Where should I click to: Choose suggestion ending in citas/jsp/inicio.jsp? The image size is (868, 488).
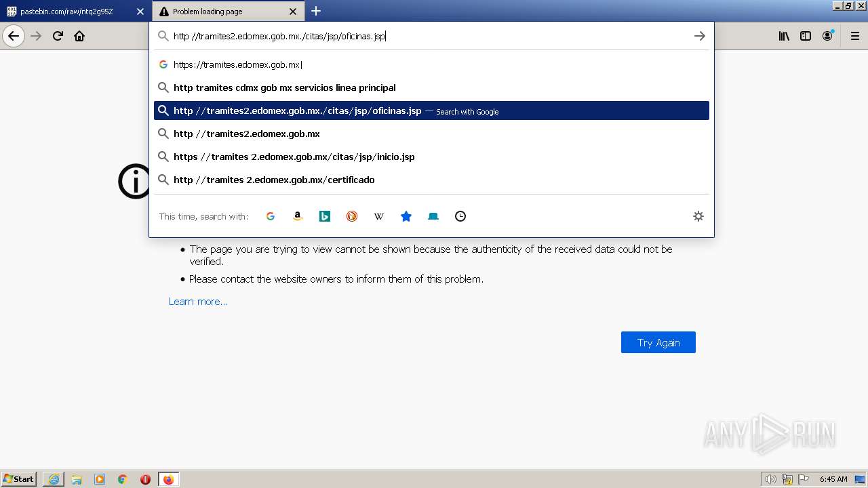point(431,157)
